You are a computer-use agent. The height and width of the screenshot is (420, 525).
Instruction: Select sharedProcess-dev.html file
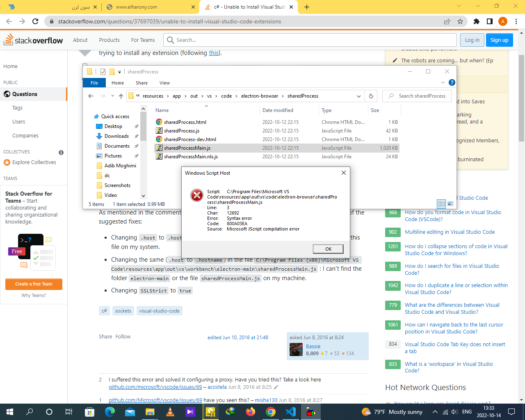coord(190,139)
